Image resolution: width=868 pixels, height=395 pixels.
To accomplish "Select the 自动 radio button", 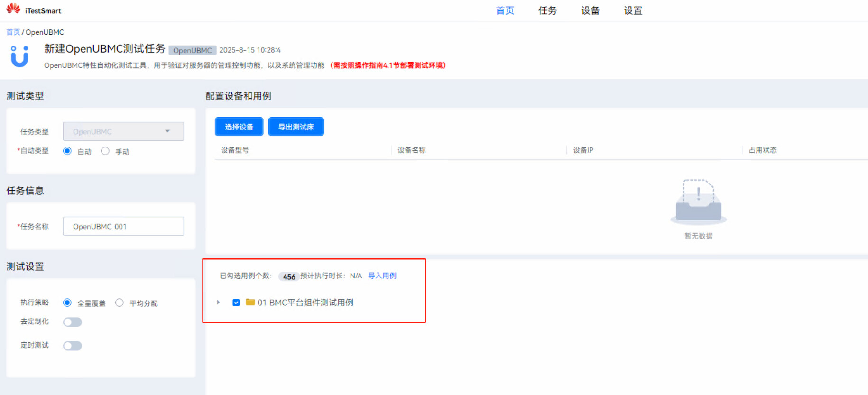I will [67, 151].
